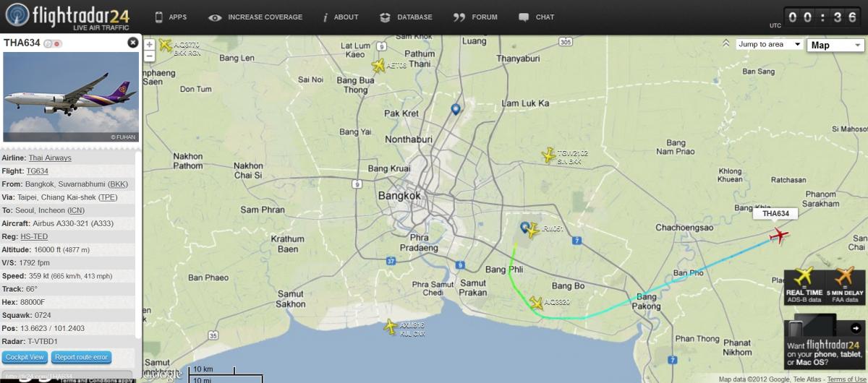Open the Forum section

coord(475,17)
